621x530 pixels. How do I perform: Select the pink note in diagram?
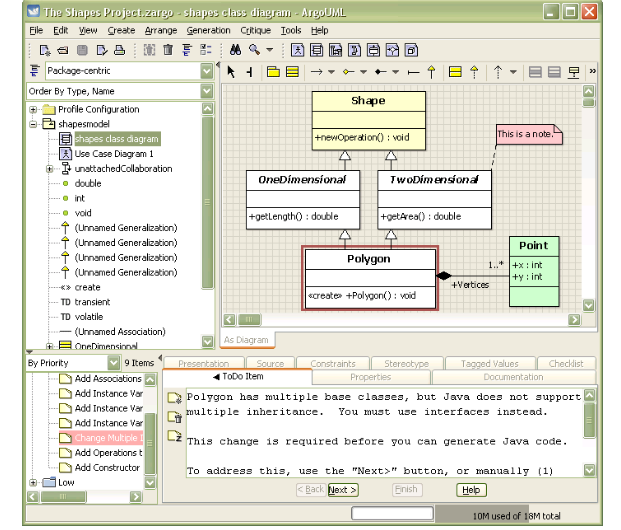click(x=529, y=135)
